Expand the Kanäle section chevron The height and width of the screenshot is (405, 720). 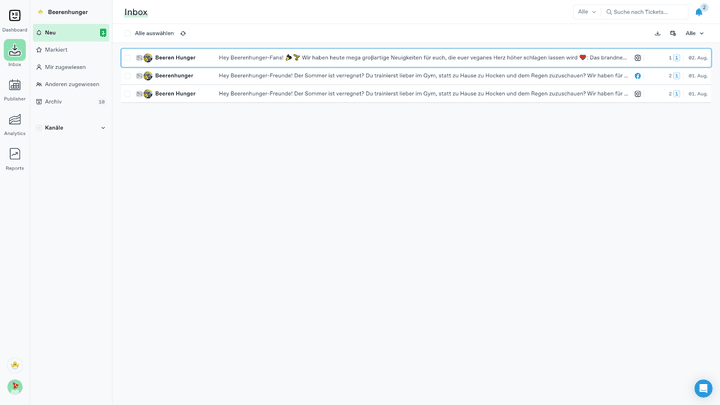pyautogui.click(x=103, y=128)
